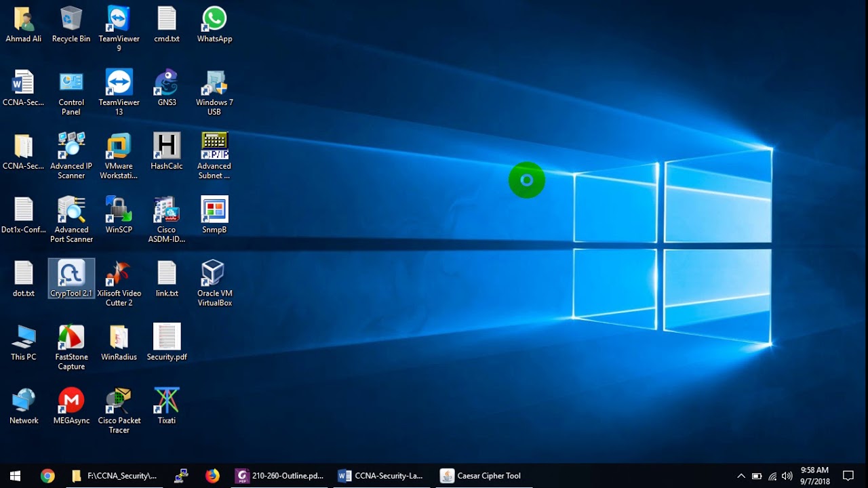Select the CrypTool 2.1 desktop icon
Image resolution: width=868 pixels, height=488 pixels.
click(x=71, y=278)
